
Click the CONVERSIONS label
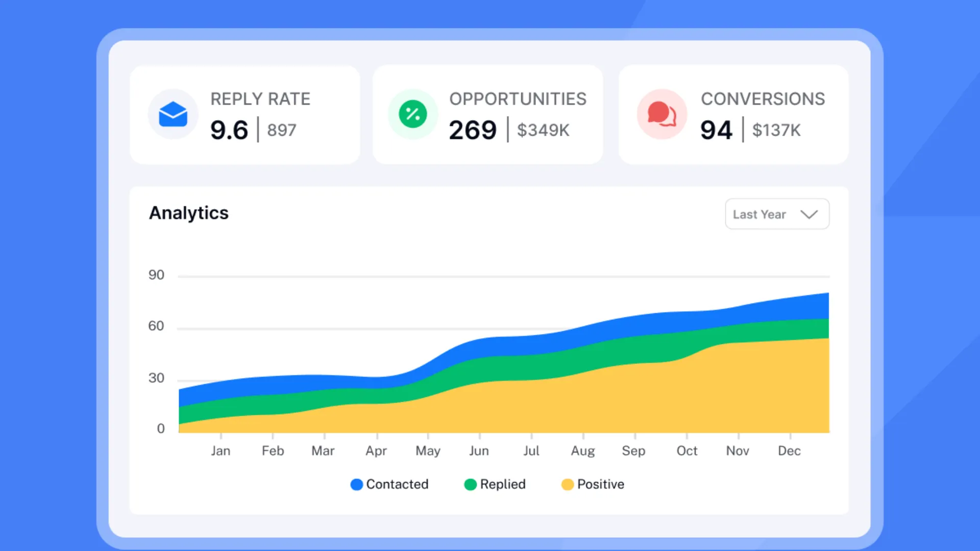[763, 99]
